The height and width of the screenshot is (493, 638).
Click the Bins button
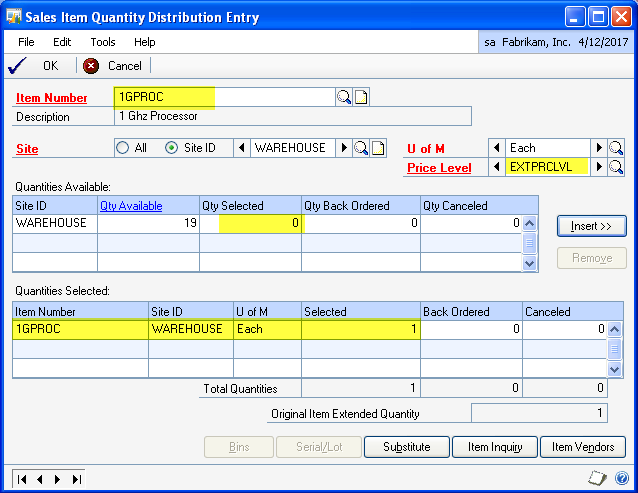[x=239, y=447]
